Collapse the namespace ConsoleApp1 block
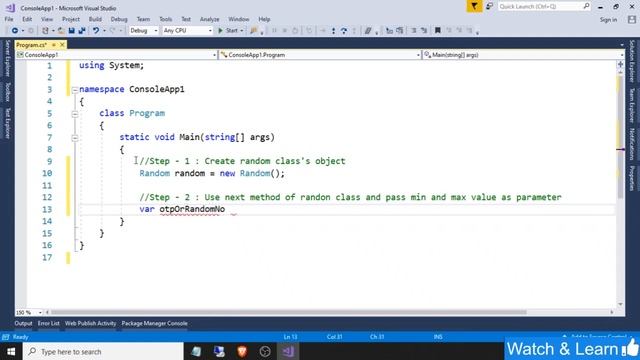640x360 pixels. (75, 90)
